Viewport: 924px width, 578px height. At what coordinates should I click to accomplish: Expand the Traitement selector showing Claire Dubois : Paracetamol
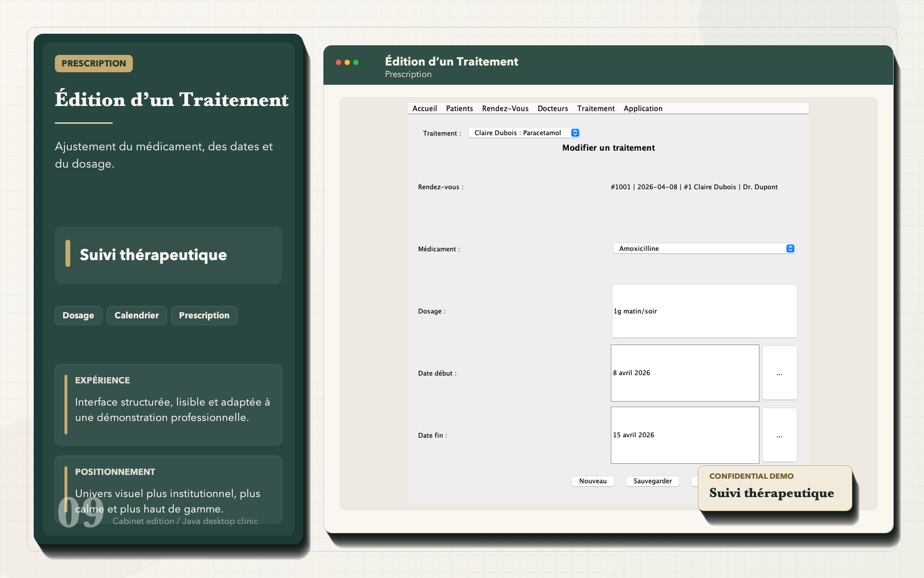click(x=524, y=133)
